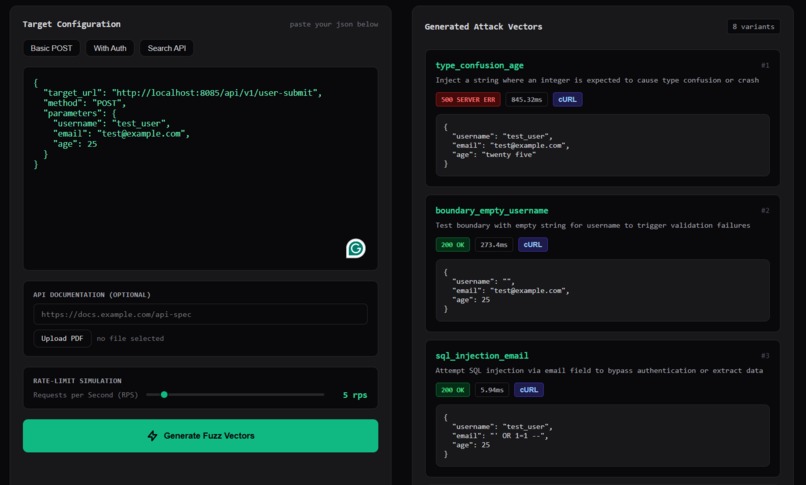This screenshot has width=806, height=485.
Task: Click the #3 index on third vector card
Action: (765, 356)
